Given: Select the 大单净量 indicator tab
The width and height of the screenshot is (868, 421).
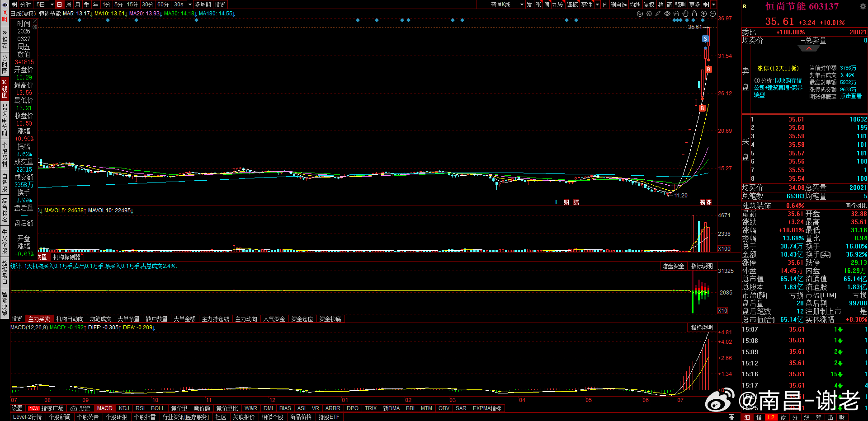Looking at the screenshot, I should coord(128,319).
